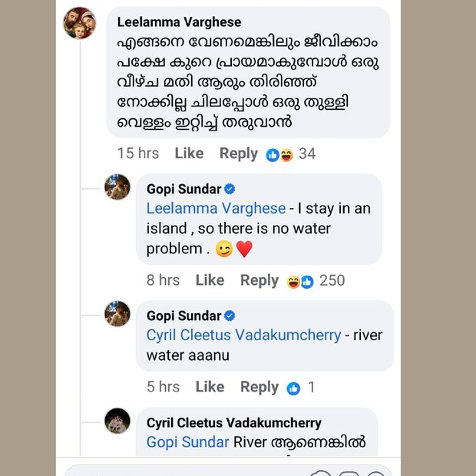Image resolution: width=476 pixels, height=476 pixels.
Task: Click the Cyril Cleetus Vadakumcherry mention link
Action: coord(243,336)
